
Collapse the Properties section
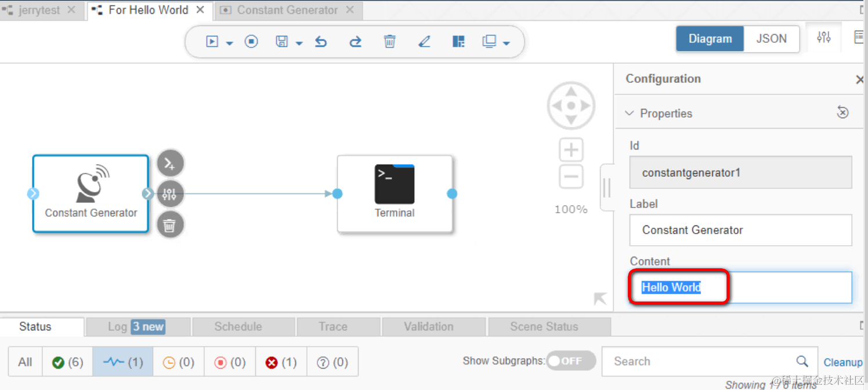click(630, 114)
